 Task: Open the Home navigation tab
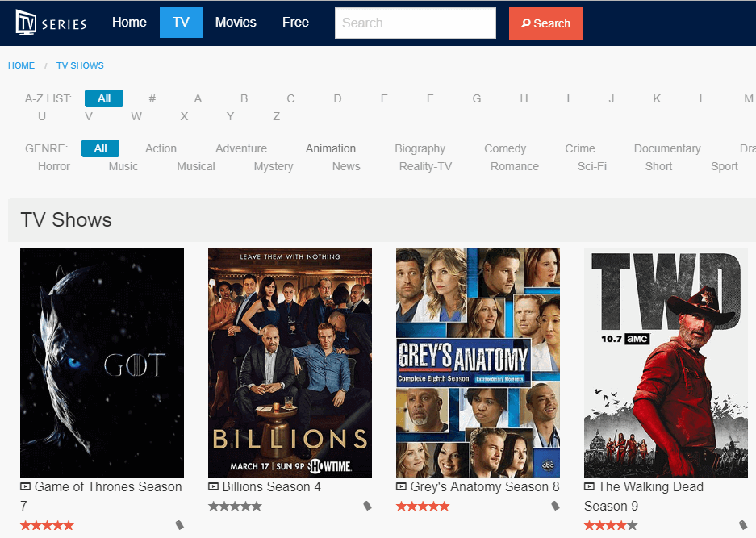point(129,22)
